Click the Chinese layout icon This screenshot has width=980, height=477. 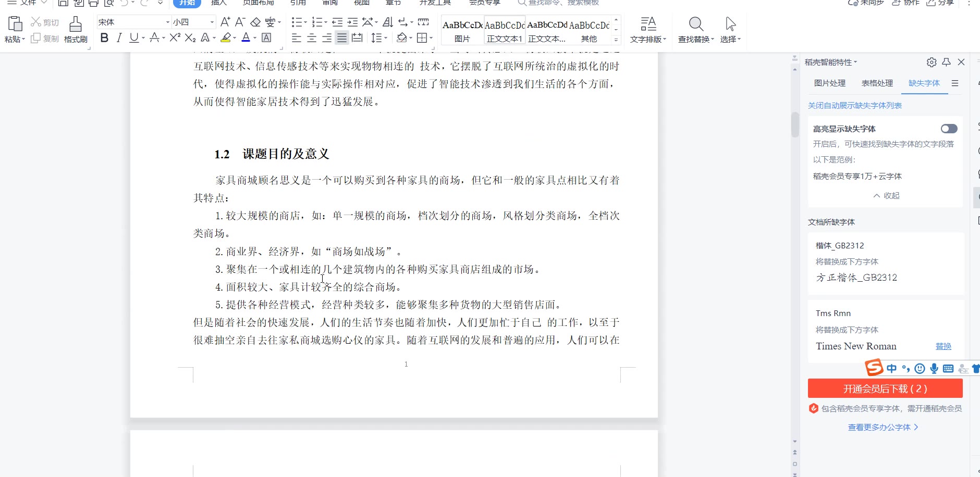coord(368,22)
